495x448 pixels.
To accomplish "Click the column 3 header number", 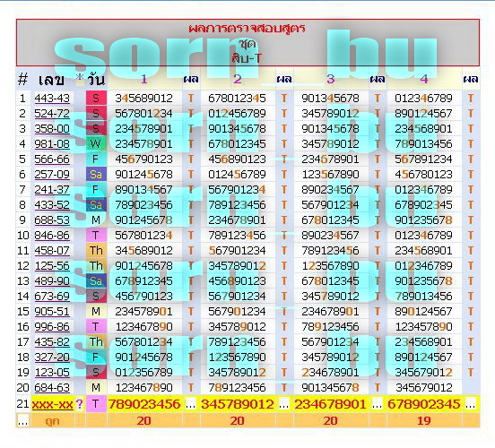I will point(331,79).
